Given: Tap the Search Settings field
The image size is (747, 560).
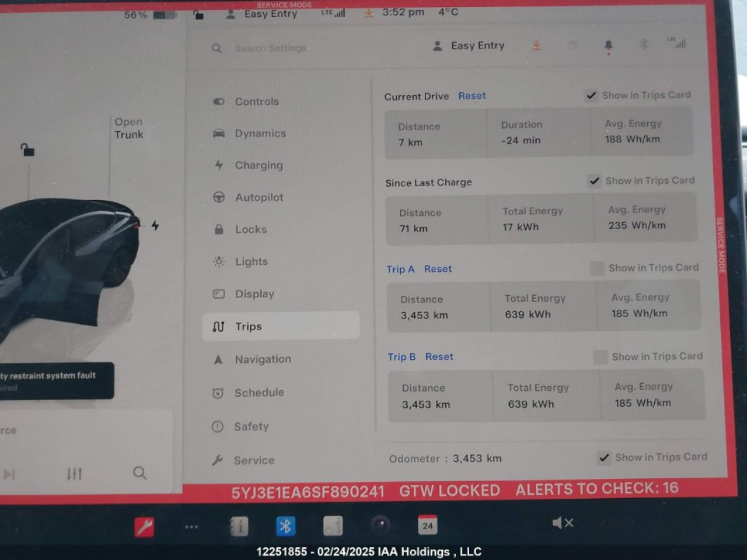Looking at the screenshot, I should tap(271, 48).
